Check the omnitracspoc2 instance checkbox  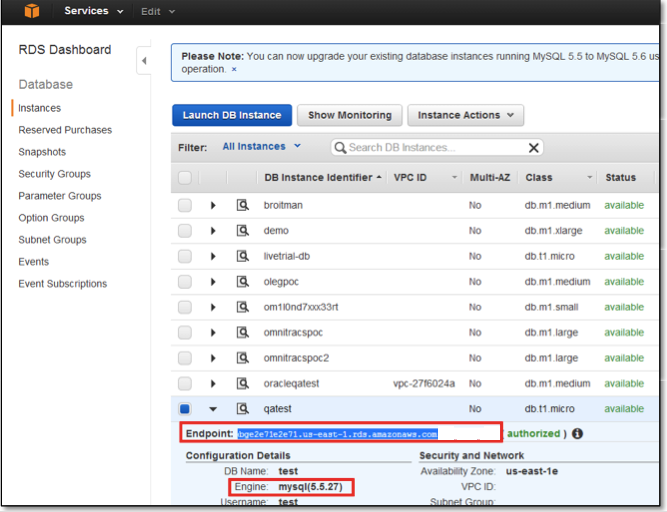(x=185, y=358)
